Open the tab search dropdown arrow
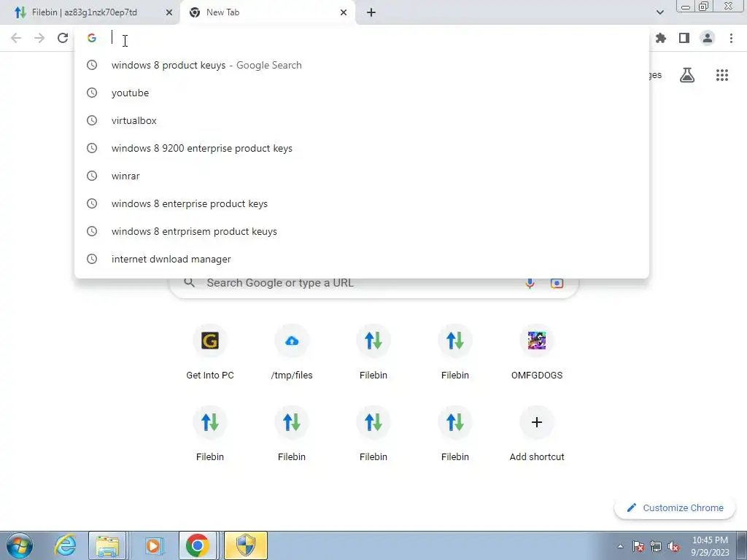Image resolution: width=747 pixels, height=560 pixels. [659, 12]
